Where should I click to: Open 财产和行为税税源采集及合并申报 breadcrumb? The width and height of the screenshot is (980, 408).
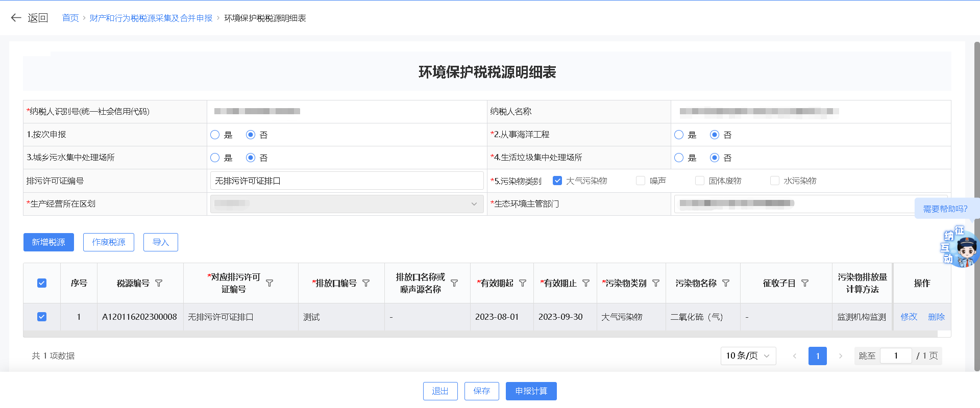[x=151, y=18]
